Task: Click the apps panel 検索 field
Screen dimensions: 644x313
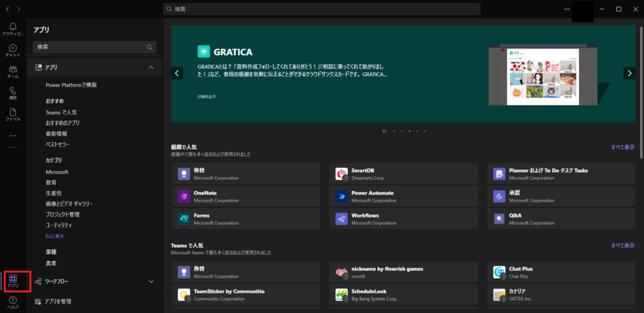Action: pyautogui.click(x=94, y=47)
